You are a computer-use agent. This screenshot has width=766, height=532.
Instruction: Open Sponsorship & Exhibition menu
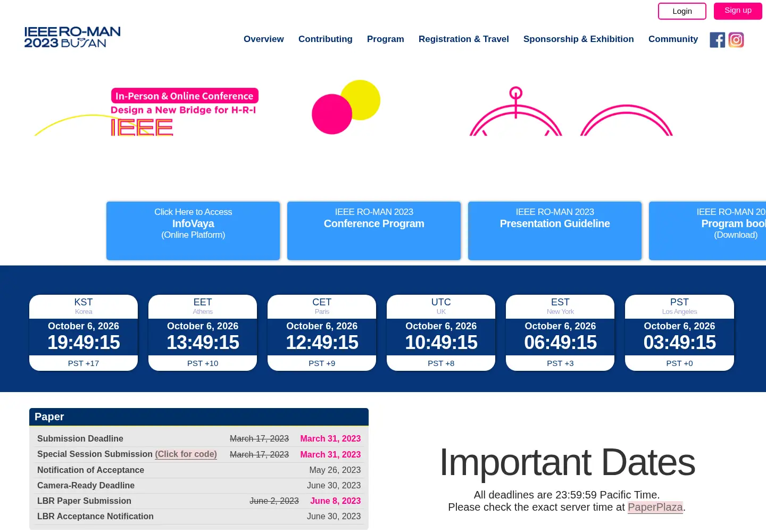[x=579, y=39]
